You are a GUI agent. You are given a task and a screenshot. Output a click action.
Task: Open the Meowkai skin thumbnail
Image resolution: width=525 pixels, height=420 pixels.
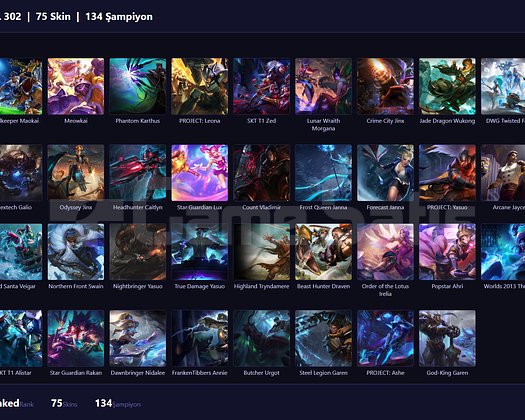point(76,86)
